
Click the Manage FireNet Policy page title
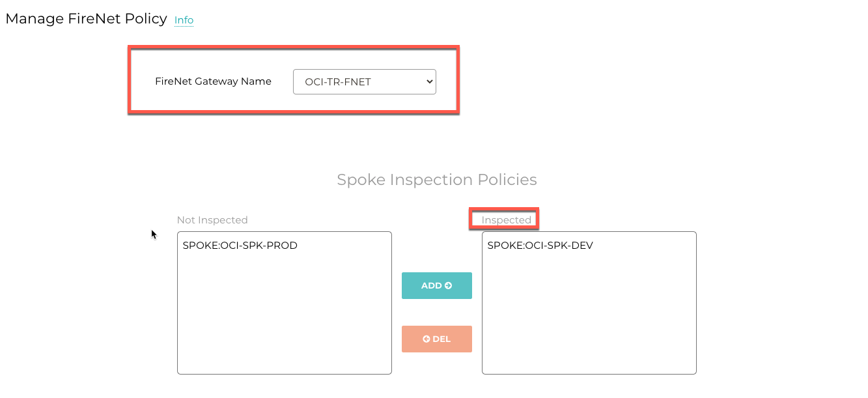(x=86, y=18)
